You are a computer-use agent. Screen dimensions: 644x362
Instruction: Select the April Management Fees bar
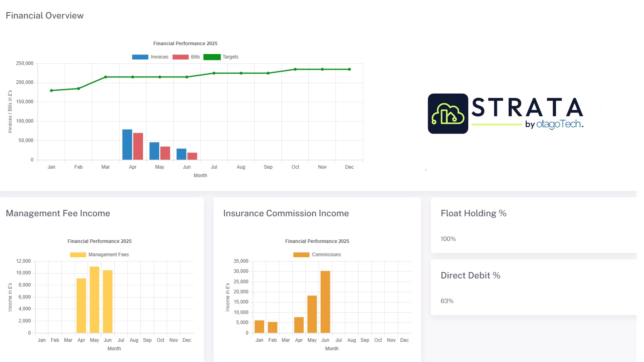click(x=81, y=306)
